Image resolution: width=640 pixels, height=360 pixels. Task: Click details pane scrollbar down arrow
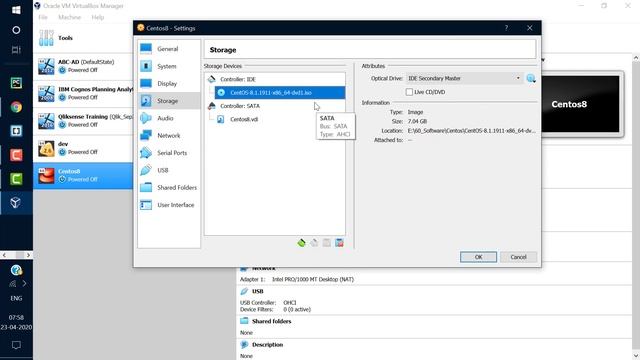tap(636, 356)
